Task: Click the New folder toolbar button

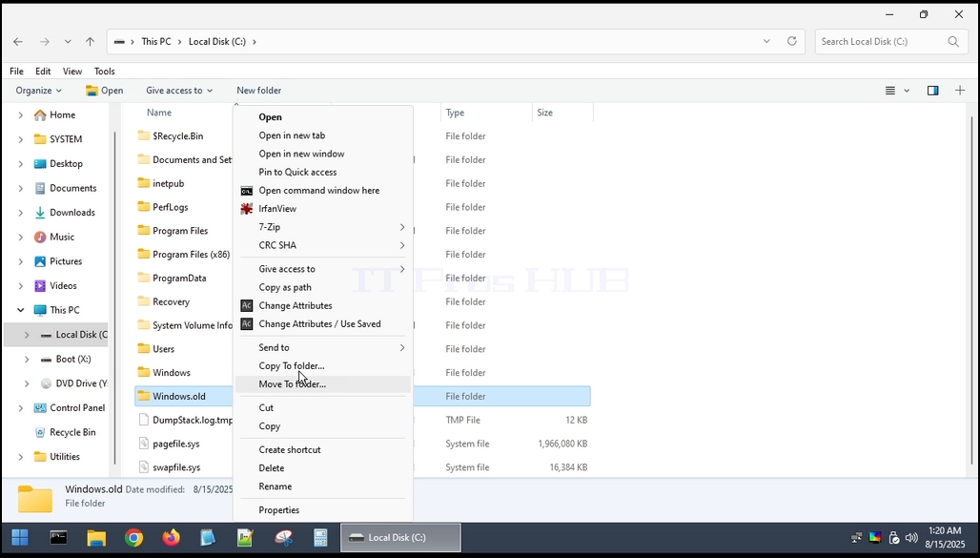Action: click(x=258, y=90)
